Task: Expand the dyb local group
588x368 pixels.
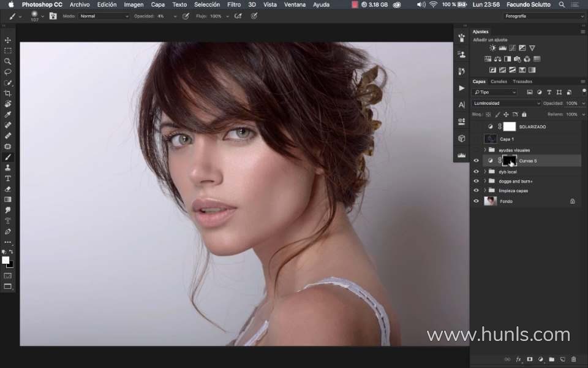Action: tap(485, 172)
